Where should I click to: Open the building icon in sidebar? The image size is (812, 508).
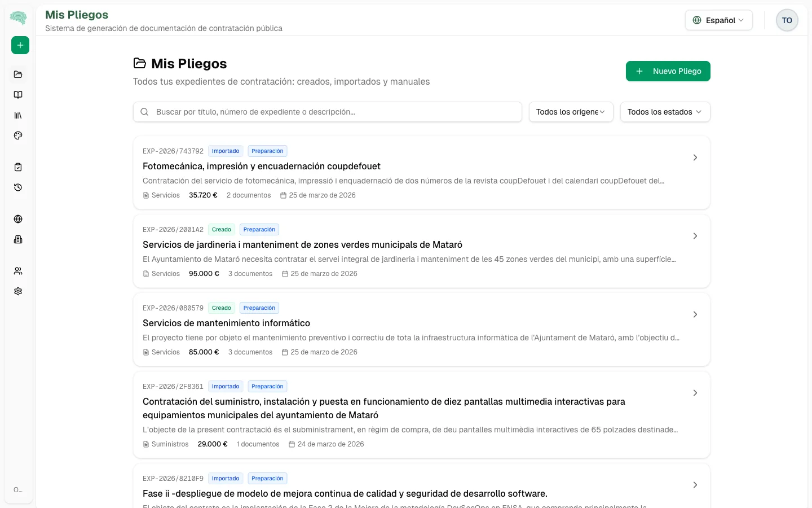point(18,239)
